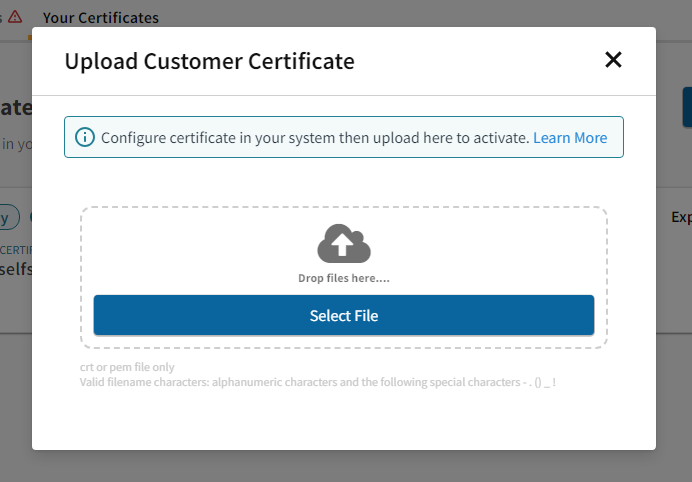This screenshot has height=482, width=692.
Task: Click the partially hidden 'ate' page heading
Action: tap(16, 108)
